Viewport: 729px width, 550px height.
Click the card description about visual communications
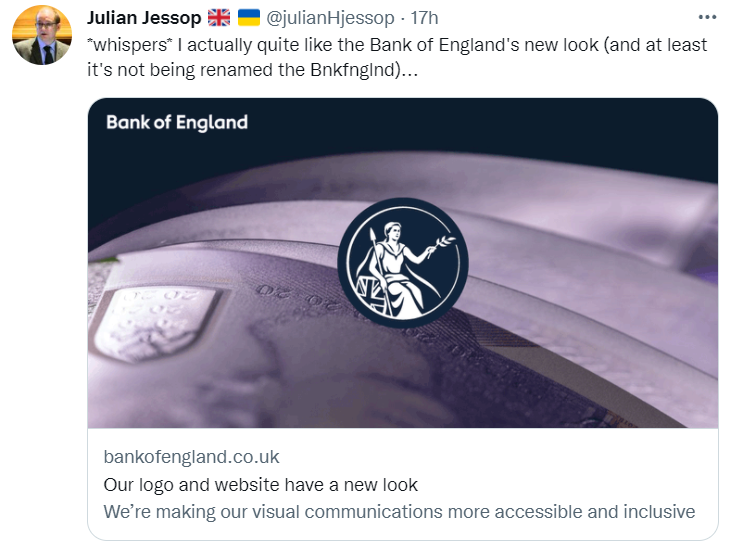click(x=399, y=512)
